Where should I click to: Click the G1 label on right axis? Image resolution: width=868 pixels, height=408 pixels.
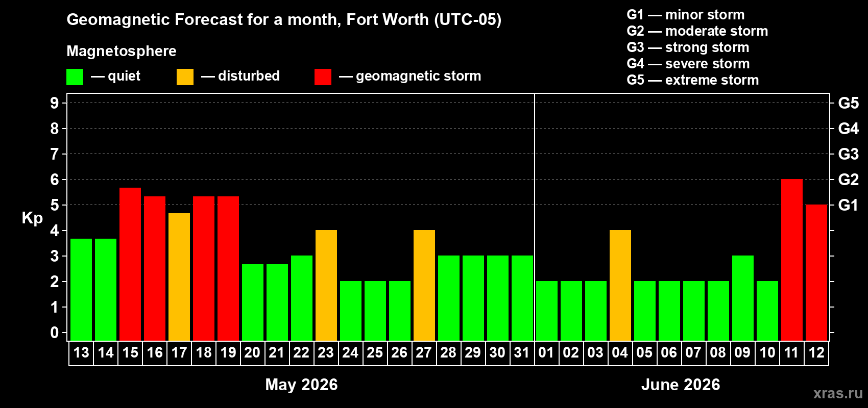(x=849, y=205)
